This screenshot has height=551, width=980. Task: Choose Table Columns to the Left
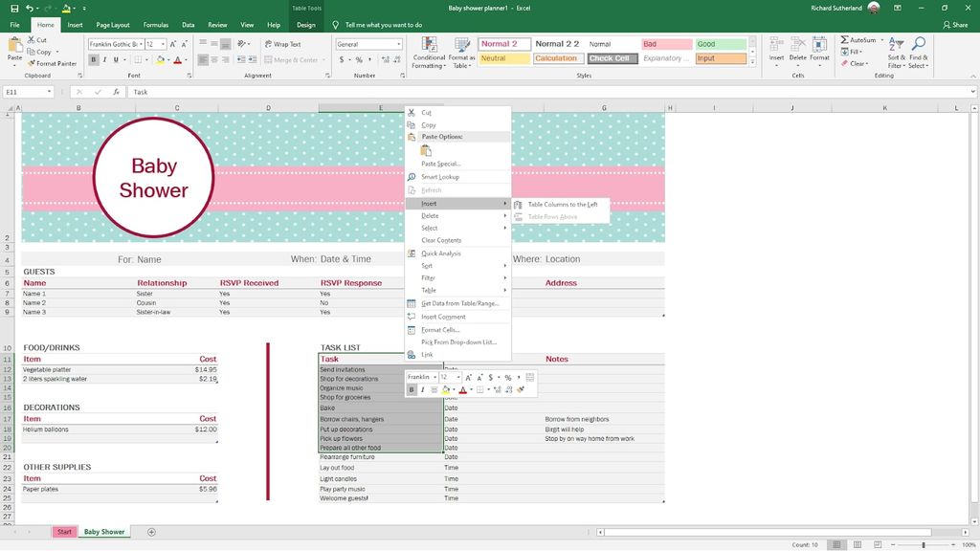(565, 204)
